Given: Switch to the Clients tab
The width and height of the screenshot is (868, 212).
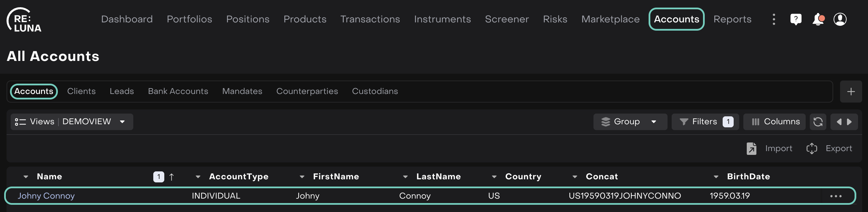Looking at the screenshot, I should coord(81,91).
